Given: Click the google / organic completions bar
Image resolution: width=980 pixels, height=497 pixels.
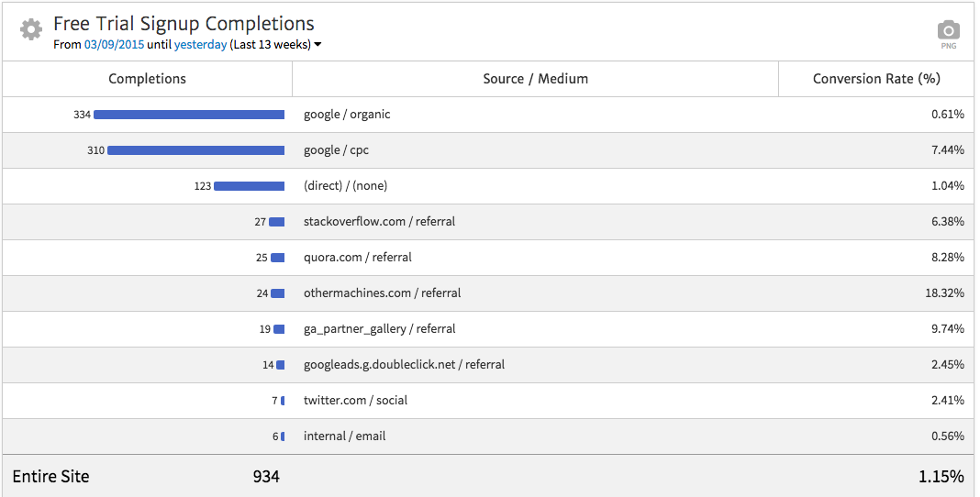Looking at the screenshot, I should [189, 115].
